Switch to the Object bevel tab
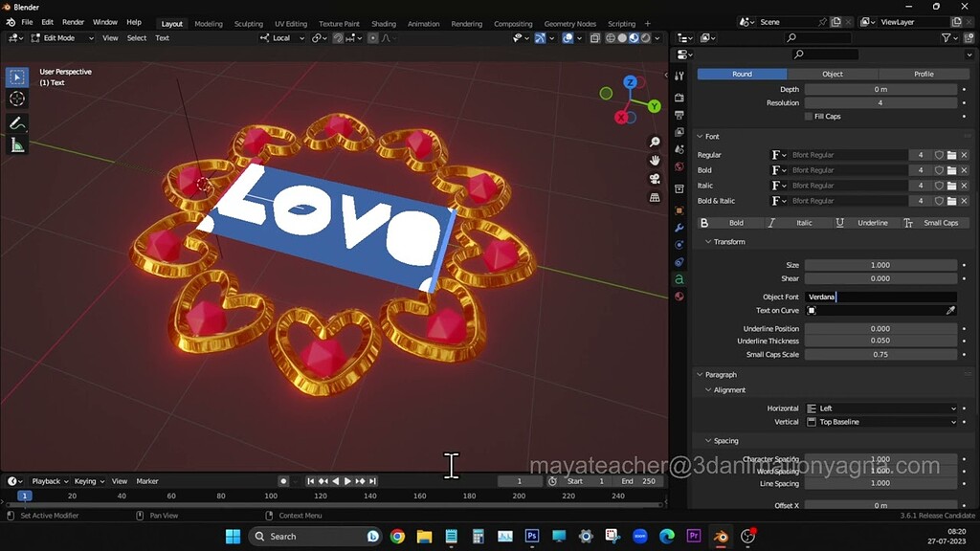This screenshot has width=980, height=551. (x=832, y=74)
